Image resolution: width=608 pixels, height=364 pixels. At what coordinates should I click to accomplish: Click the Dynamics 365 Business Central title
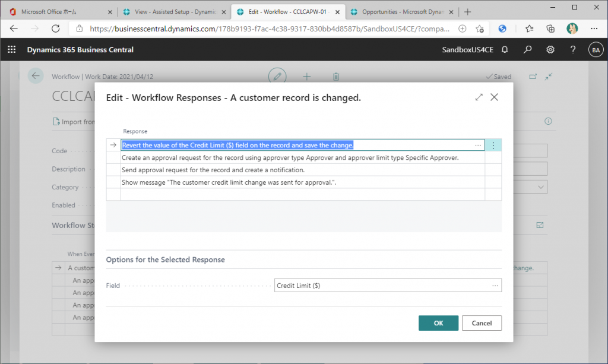pos(80,50)
